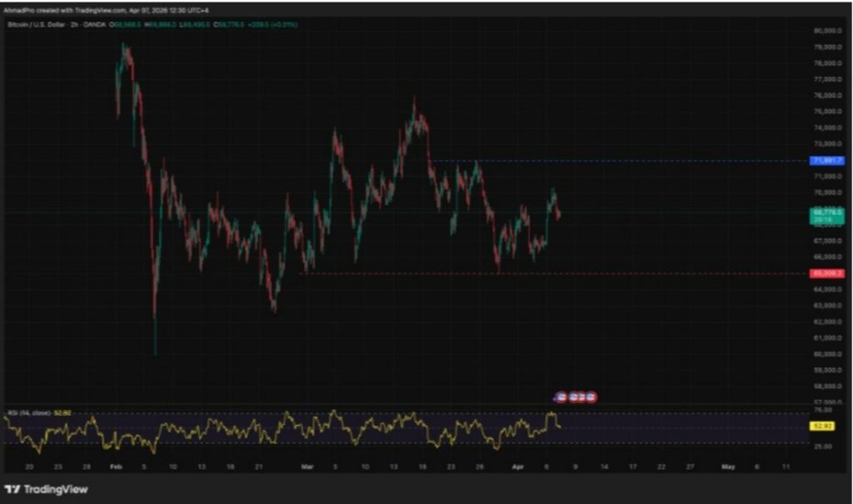Click the 67,000.0 price axis label
This screenshot has height=504, width=853.
coord(827,241)
